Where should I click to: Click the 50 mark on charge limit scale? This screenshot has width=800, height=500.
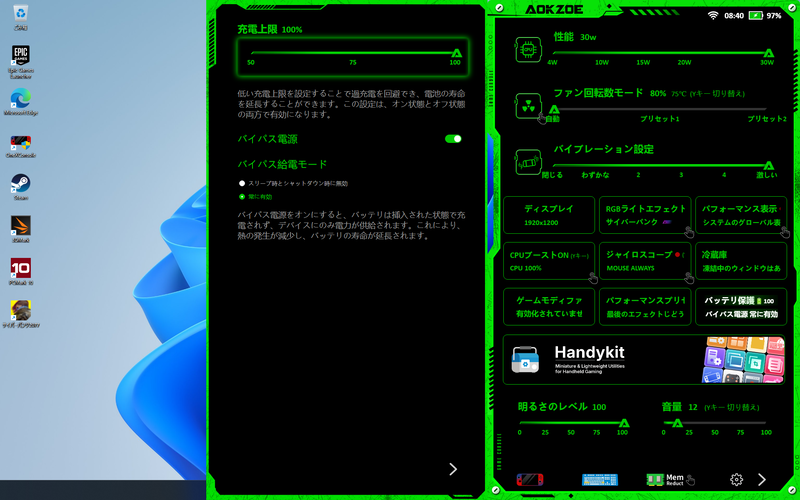tap(251, 63)
